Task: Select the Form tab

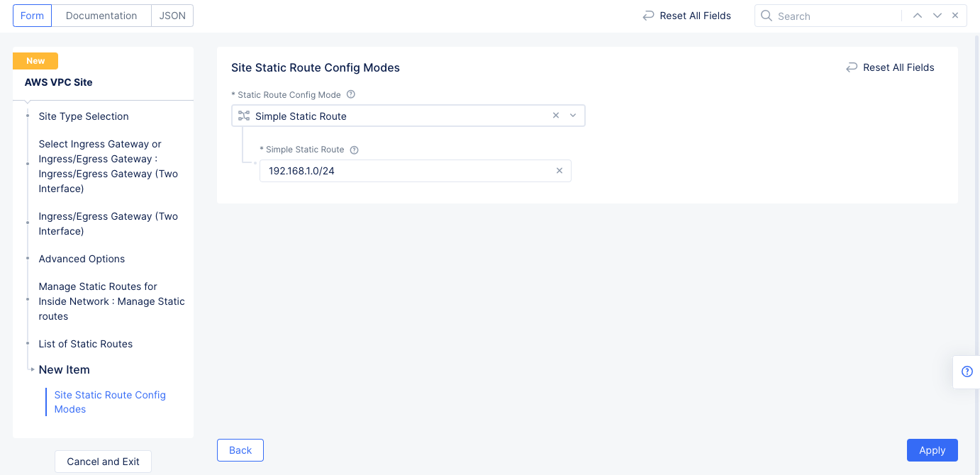Action: click(33, 16)
